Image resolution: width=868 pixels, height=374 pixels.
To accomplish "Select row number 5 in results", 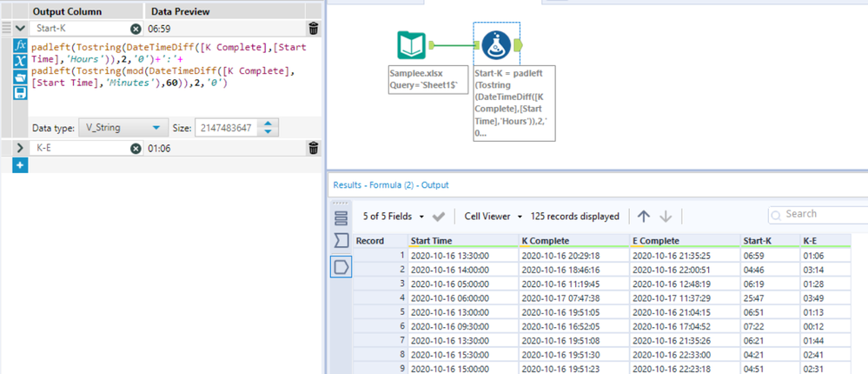I will 381,312.
